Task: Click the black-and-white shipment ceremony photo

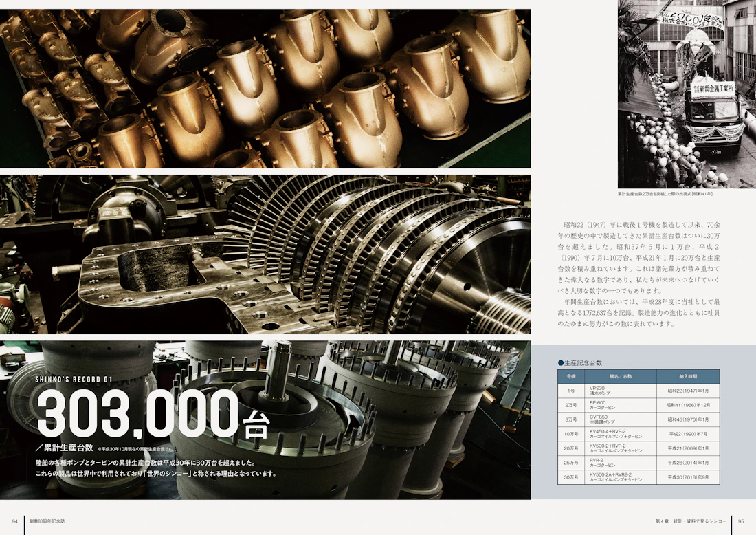Action: 687,94
